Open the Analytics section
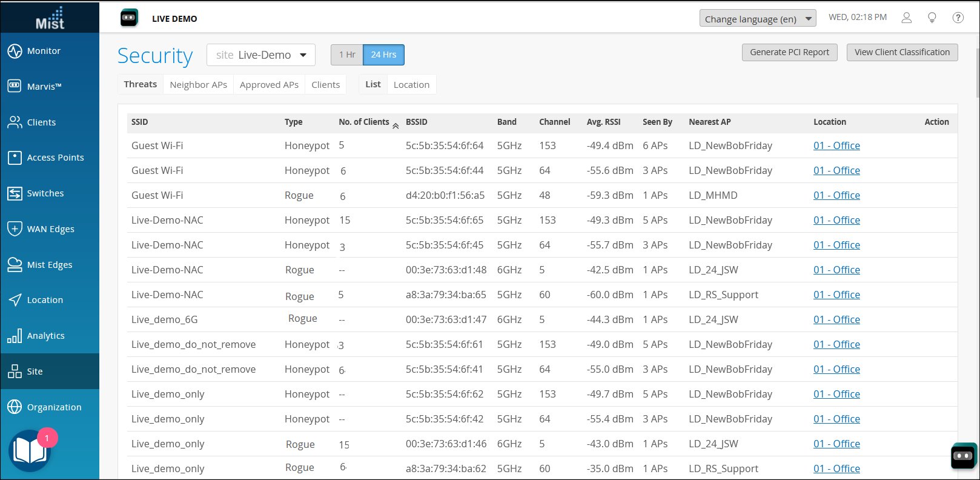The image size is (980, 480). coord(45,336)
